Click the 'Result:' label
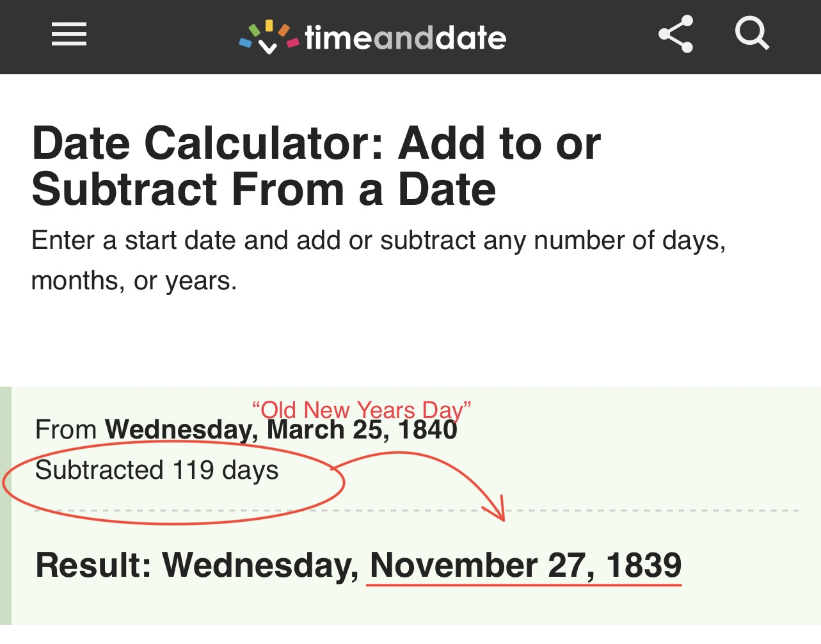The height and width of the screenshot is (644, 821). click(x=93, y=566)
